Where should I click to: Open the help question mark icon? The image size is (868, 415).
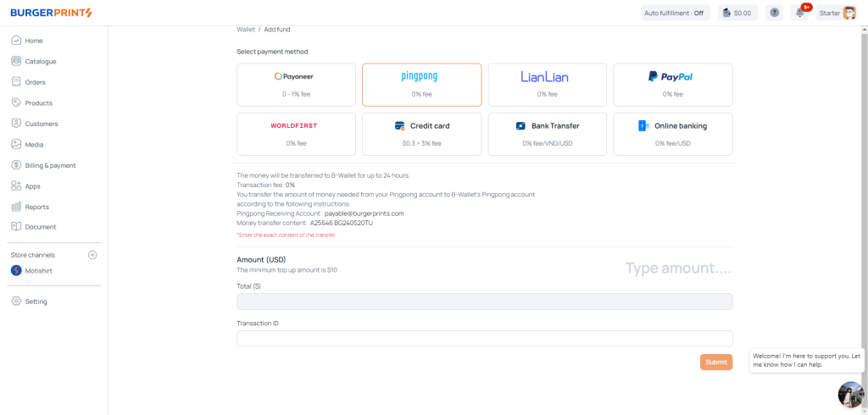click(774, 13)
